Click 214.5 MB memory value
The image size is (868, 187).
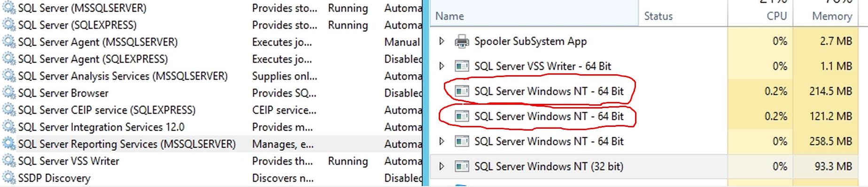(830, 91)
